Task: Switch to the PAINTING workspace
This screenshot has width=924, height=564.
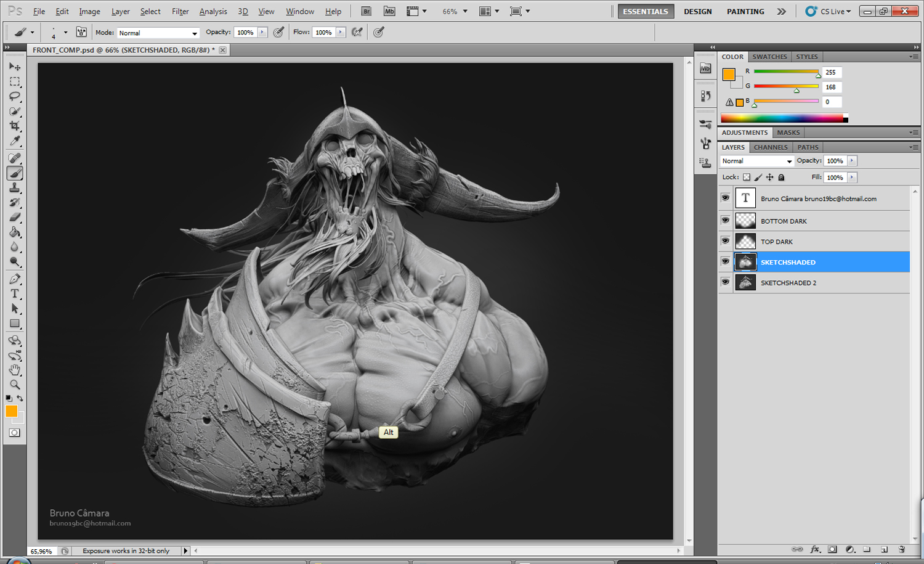Action: click(x=745, y=11)
